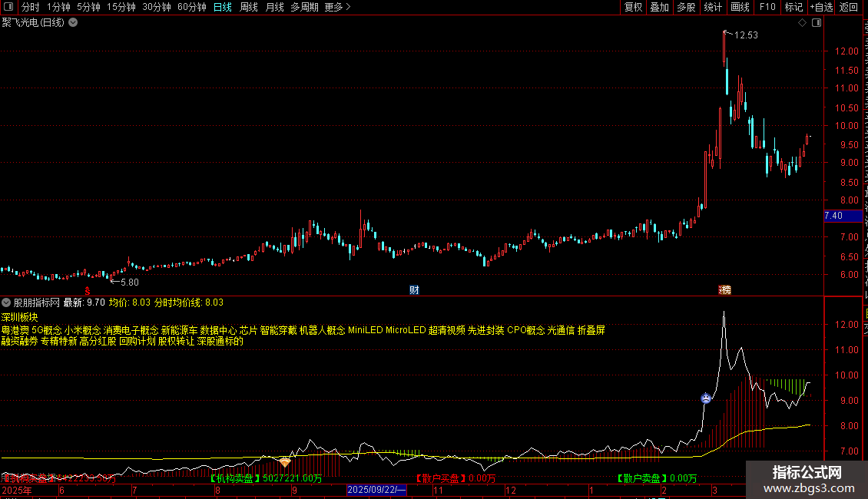Open the 统计 statistics tool
The image size is (868, 499).
pos(712,7)
